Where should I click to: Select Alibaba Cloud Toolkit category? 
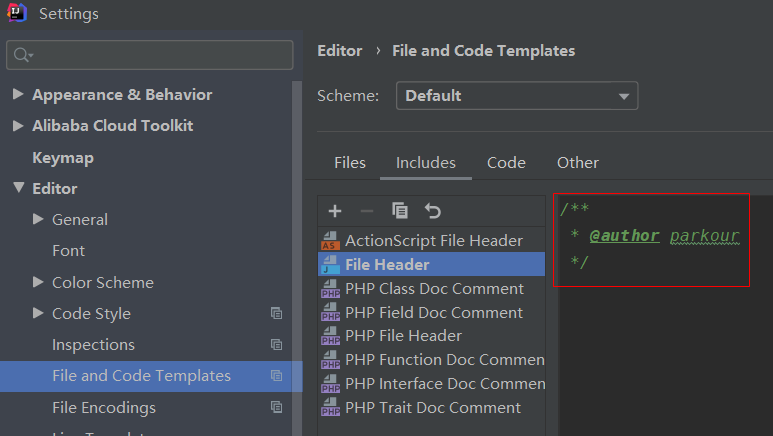[112, 126]
